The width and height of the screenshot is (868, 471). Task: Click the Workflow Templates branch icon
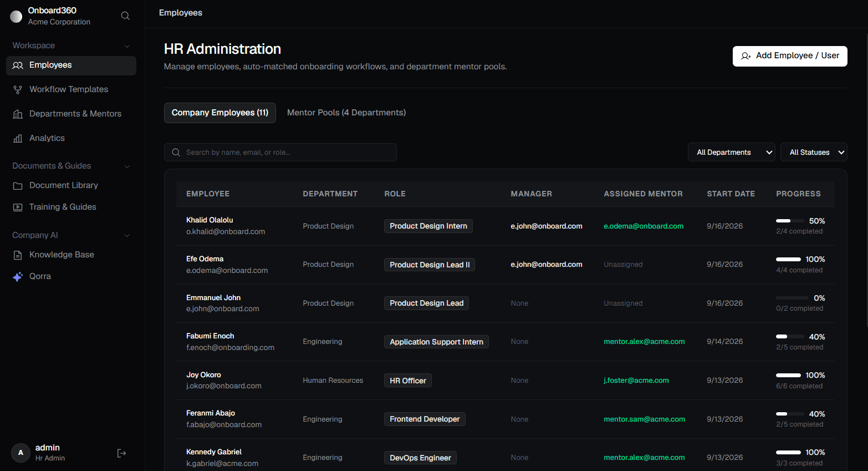click(x=18, y=90)
